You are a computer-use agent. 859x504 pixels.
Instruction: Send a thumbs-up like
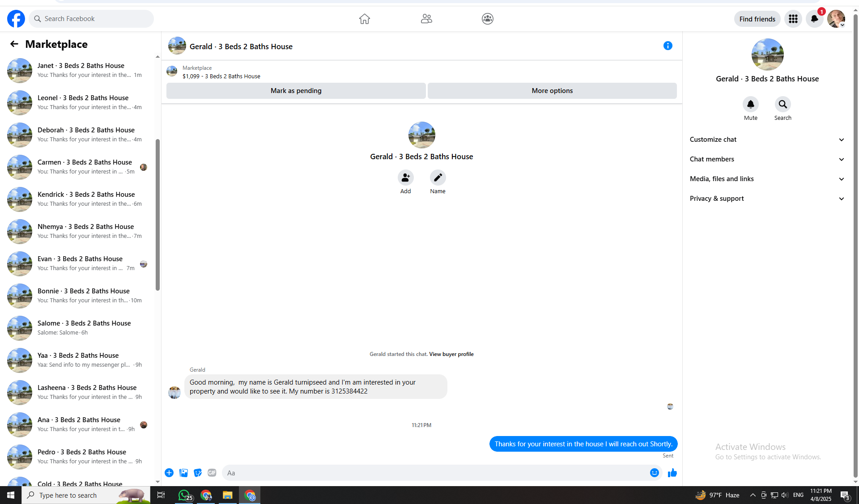672,473
